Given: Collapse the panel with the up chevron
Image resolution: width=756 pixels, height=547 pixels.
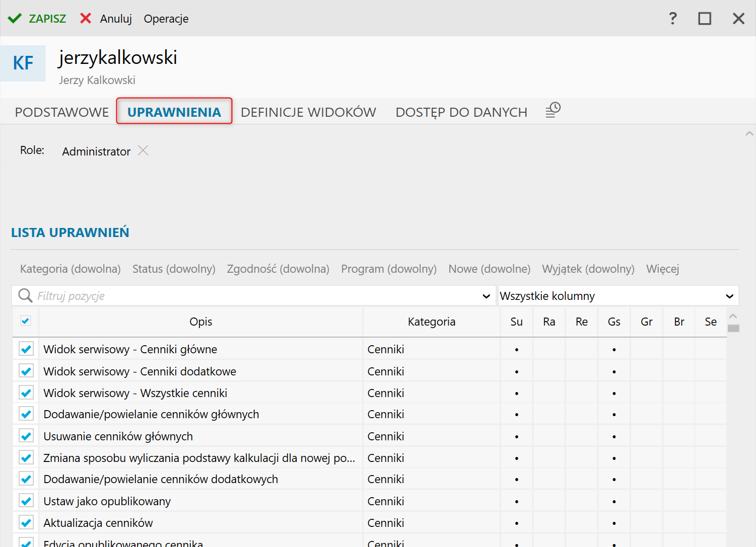Looking at the screenshot, I should pyautogui.click(x=749, y=133).
